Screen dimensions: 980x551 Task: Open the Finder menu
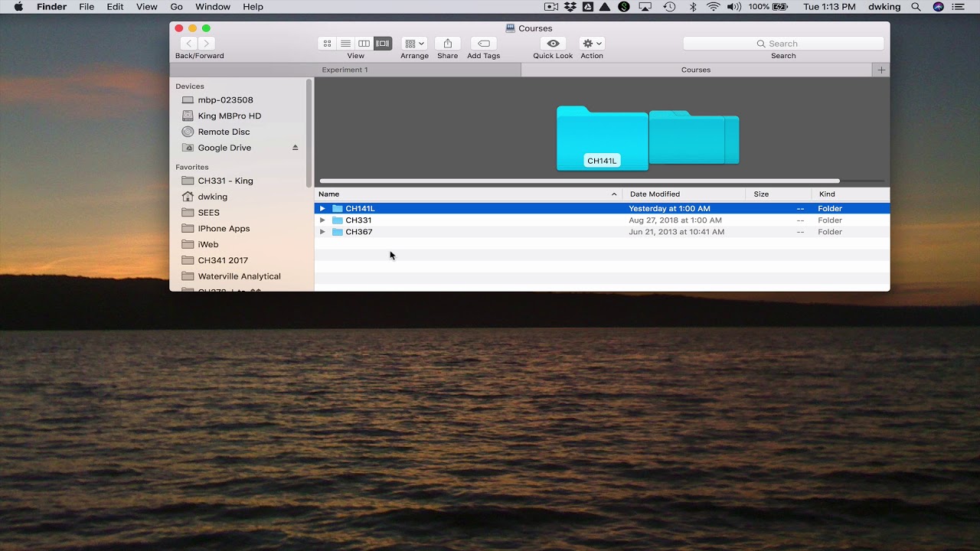pyautogui.click(x=51, y=7)
